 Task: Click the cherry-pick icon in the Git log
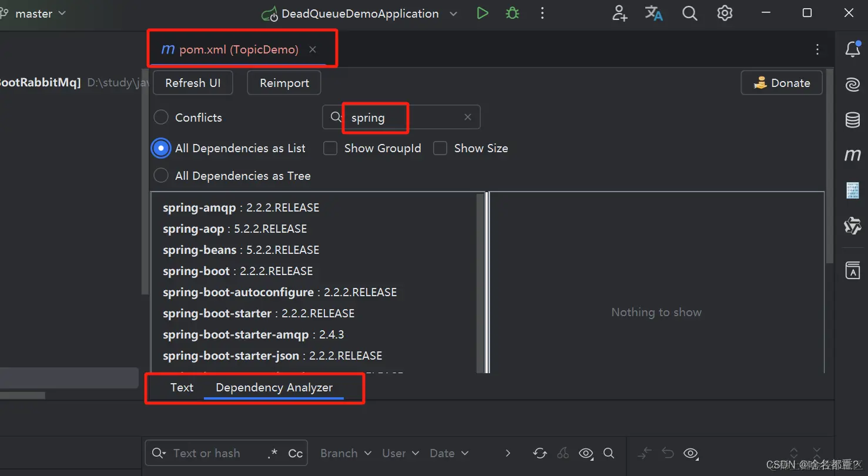pyautogui.click(x=563, y=453)
